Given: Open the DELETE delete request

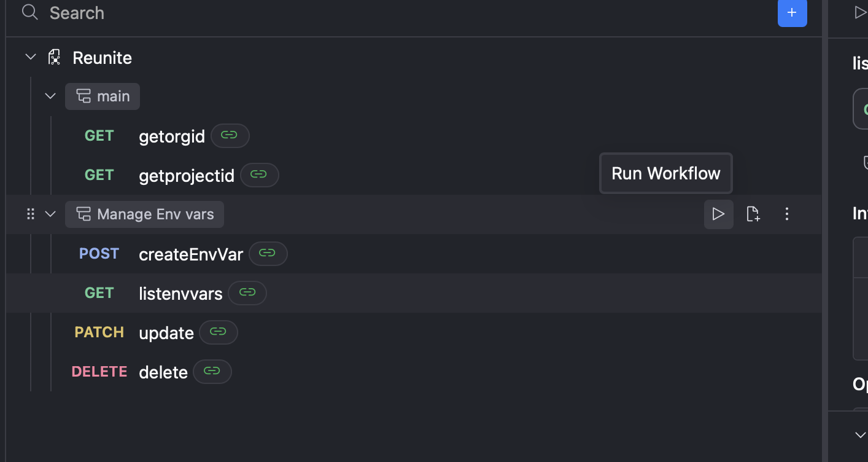Looking at the screenshot, I should [163, 372].
